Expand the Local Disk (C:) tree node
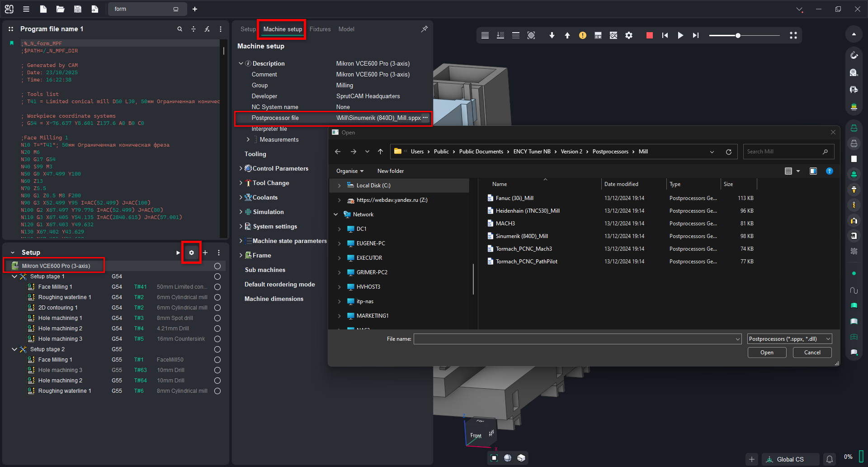The height and width of the screenshot is (467, 868). [x=339, y=186]
